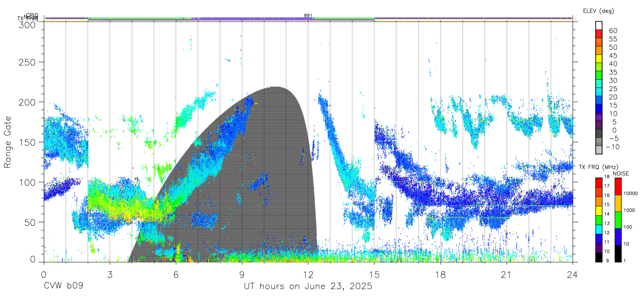
Task: Click the 3 hour tick on UT axis
Action: [x=110, y=274]
